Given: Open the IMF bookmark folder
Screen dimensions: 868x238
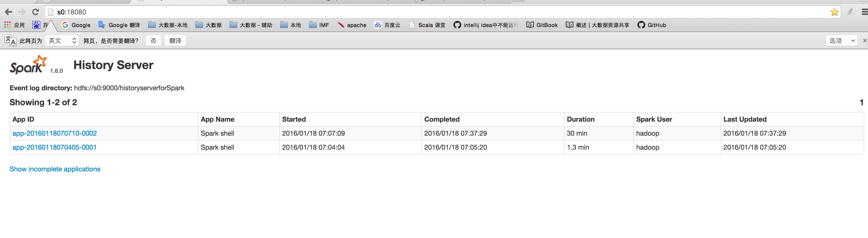Looking at the screenshot, I should [x=319, y=25].
